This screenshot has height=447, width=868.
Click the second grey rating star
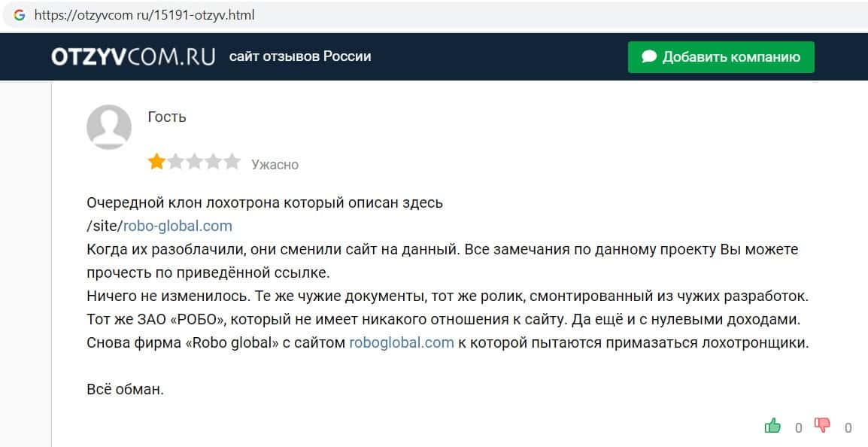pyautogui.click(x=175, y=162)
